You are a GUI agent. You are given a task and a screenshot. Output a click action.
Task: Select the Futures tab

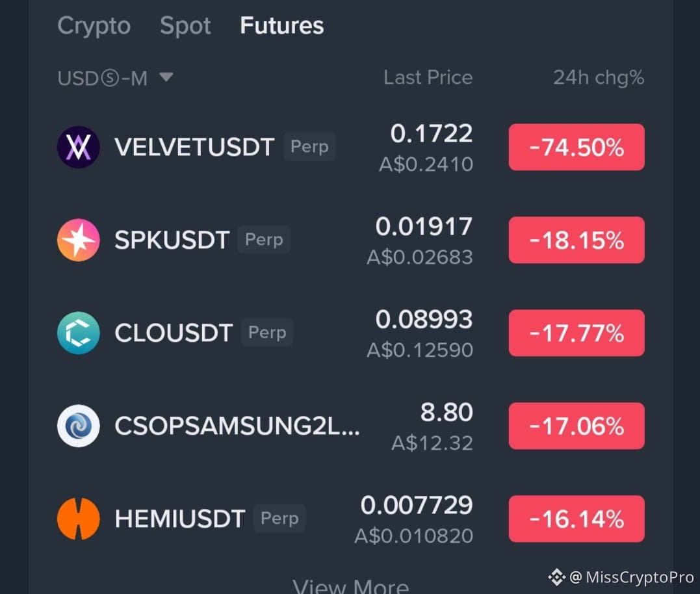click(281, 25)
